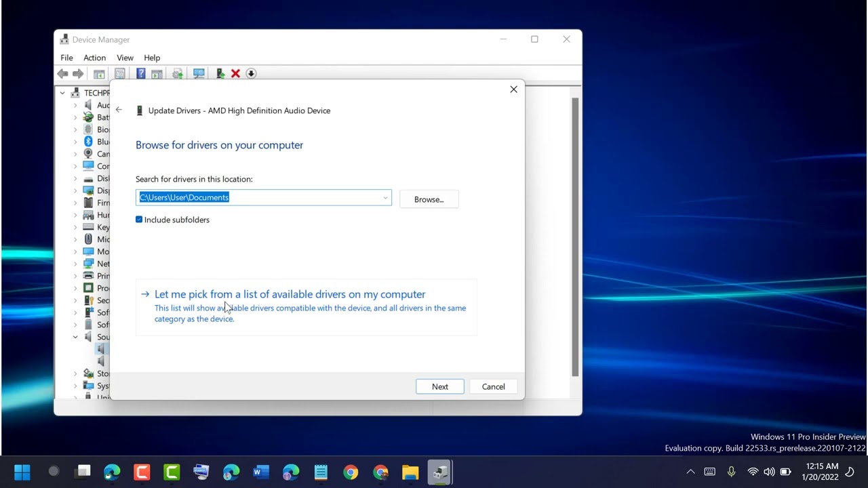Expand the Bluetooth category chevron
868x488 pixels.
[x=75, y=142]
